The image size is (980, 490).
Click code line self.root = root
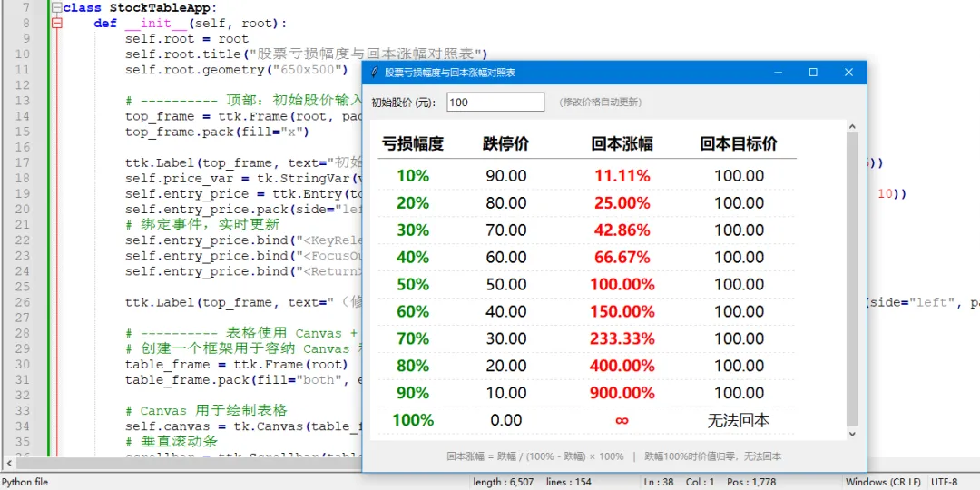(x=186, y=39)
